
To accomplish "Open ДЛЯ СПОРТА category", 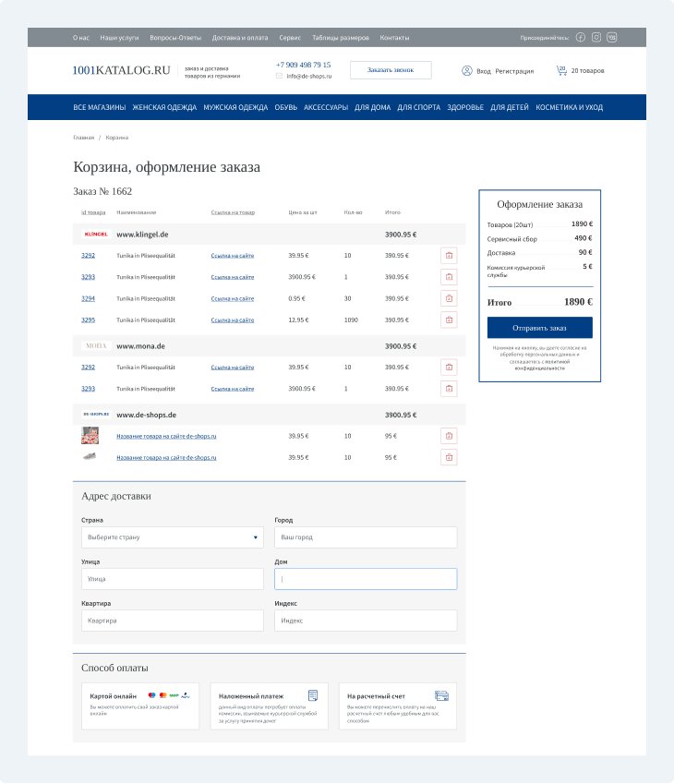I will point(419,107).
